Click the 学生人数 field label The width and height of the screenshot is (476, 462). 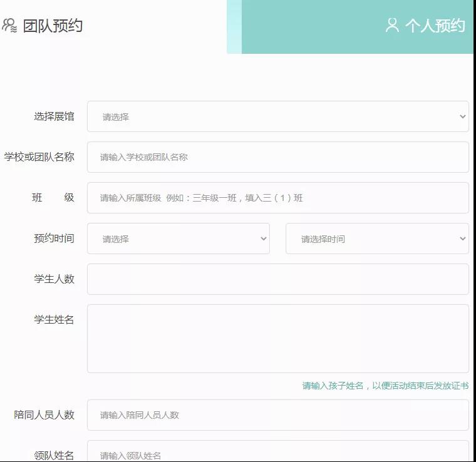54,279
